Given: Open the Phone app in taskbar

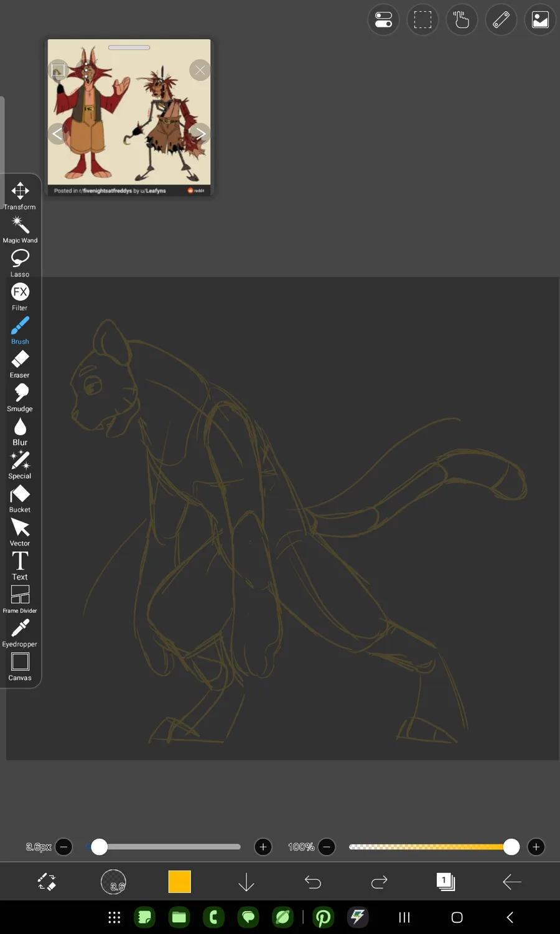Looking at the screenshot, I should tap(214, 917).
